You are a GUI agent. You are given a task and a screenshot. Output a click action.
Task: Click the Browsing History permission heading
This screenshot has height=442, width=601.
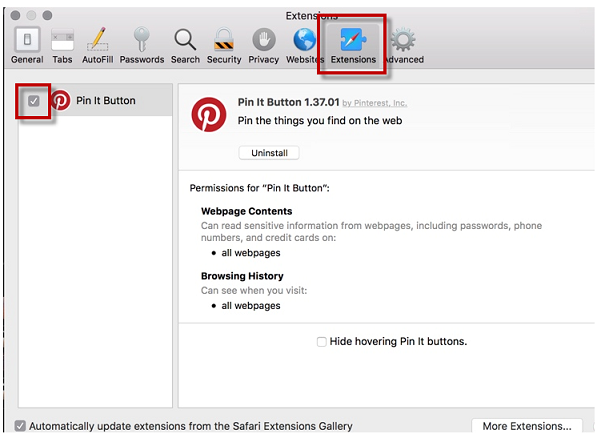tap(242, 276)
